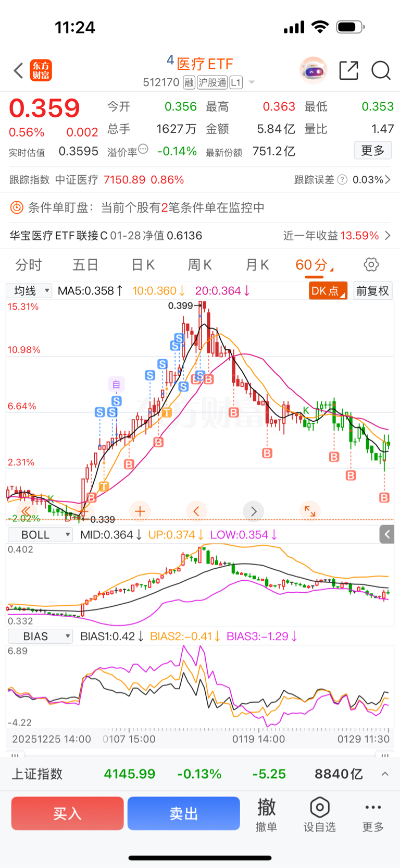The image size is (400, 868).
Task: Open the 东方财富 logo icon
Action: pyautogui.click(x=41, y=70)
